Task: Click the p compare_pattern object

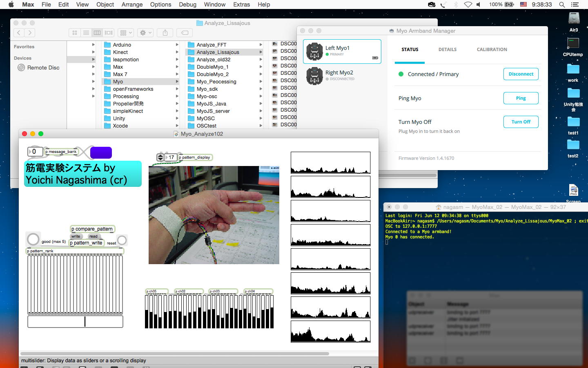Action: [92, 229]
